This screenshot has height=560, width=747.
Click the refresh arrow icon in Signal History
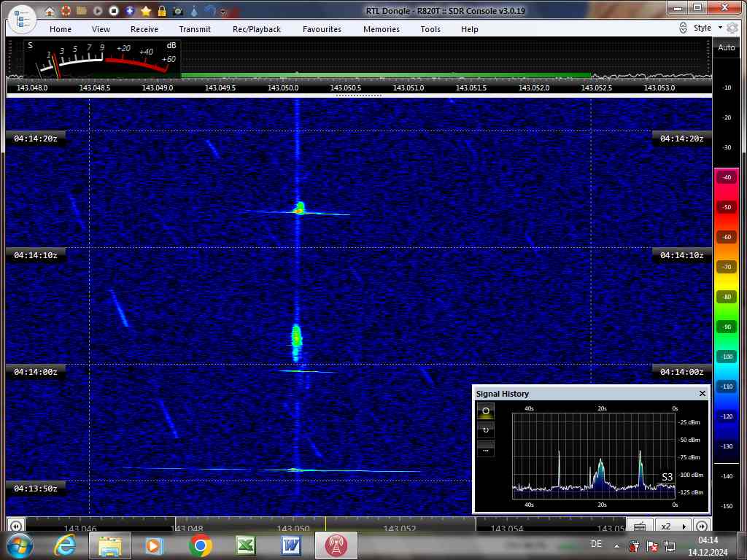coord(486,430)
